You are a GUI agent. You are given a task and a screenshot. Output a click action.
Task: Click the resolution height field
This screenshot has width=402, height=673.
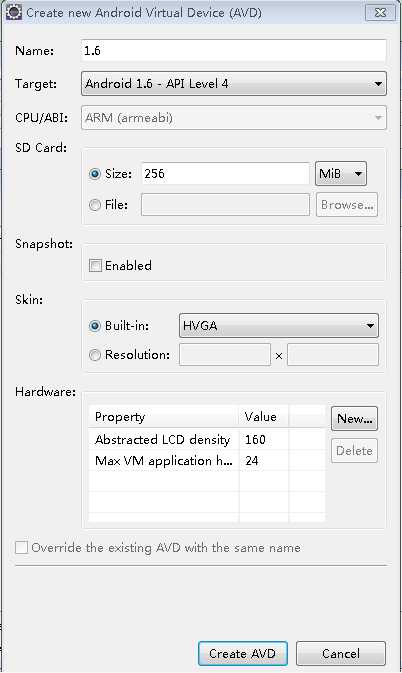click(333, 355)
